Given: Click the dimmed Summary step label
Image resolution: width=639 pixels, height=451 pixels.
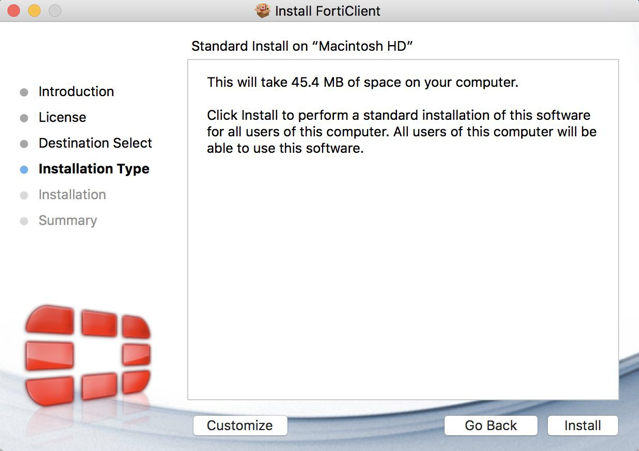Looking at the screenshot, I should click(x=68, y=220).
